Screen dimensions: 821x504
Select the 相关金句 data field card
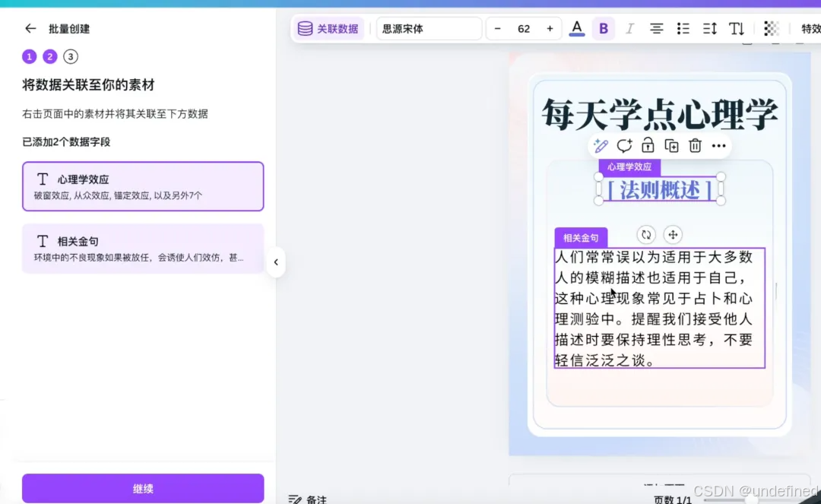point(143,248)
